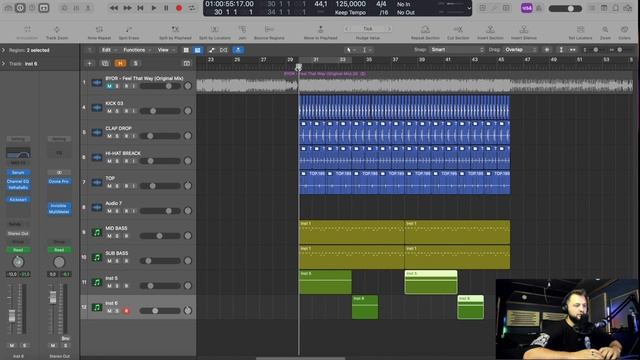The height and width of the screenshot is (360, 640).
Task: Open the Serum instrument plugin slot
Action: tap(18, 172)
